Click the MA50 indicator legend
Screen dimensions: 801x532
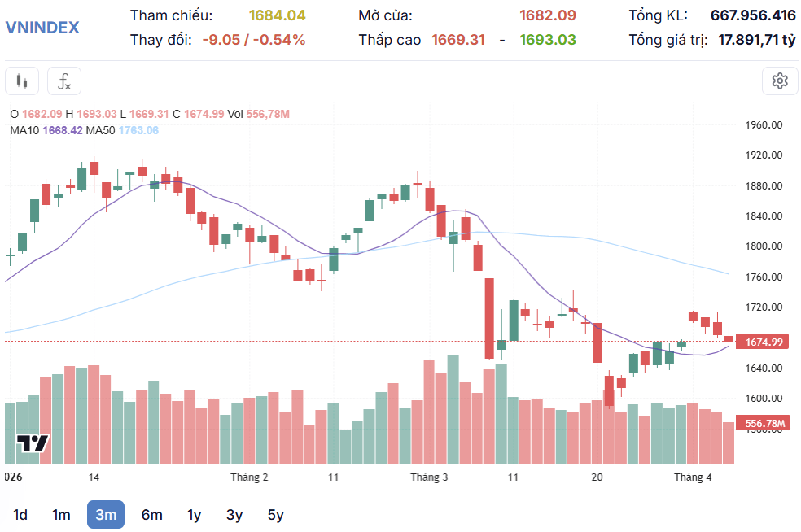(122, 130)
